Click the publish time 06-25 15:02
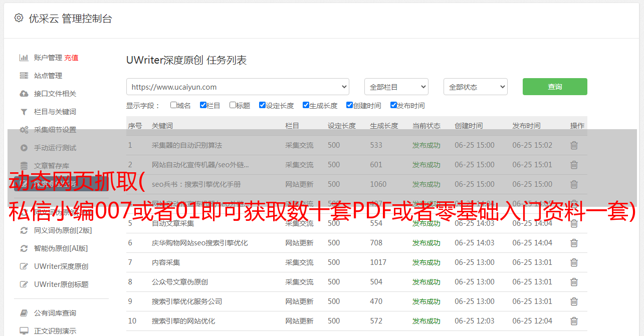 (532, 145)
